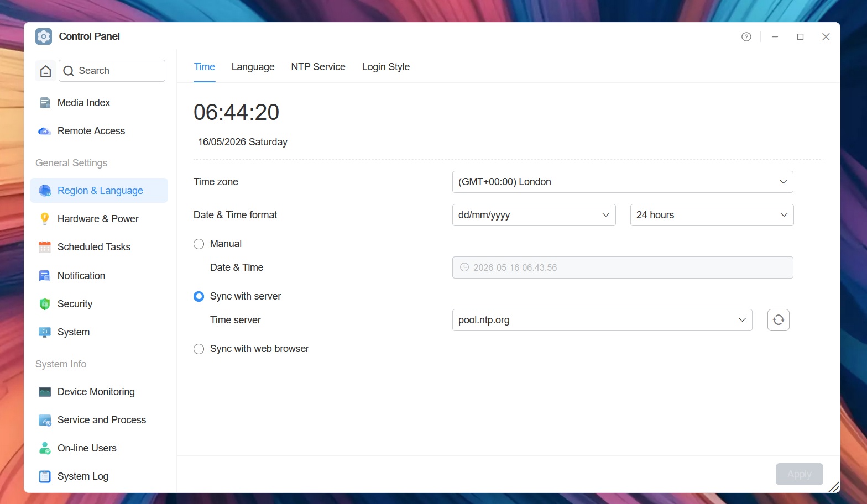Open System section in sidebar
The height and width of the screenshot is (504, 867).
[x=98, y=332]
